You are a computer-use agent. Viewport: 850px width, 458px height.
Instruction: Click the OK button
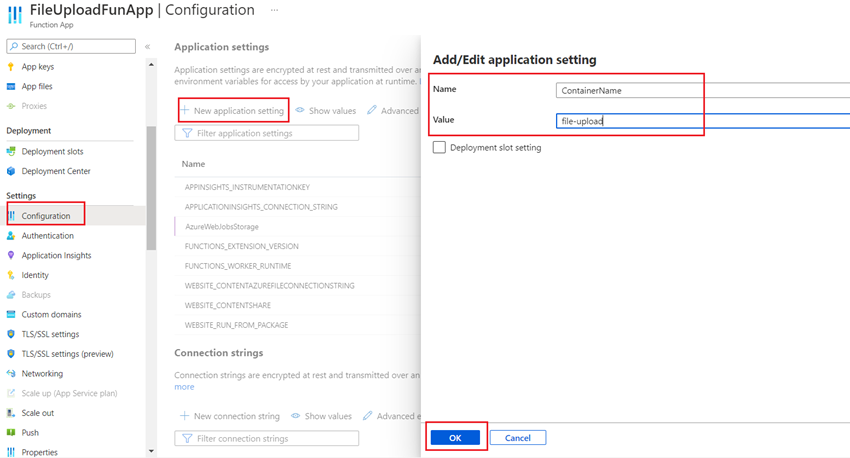455,437
